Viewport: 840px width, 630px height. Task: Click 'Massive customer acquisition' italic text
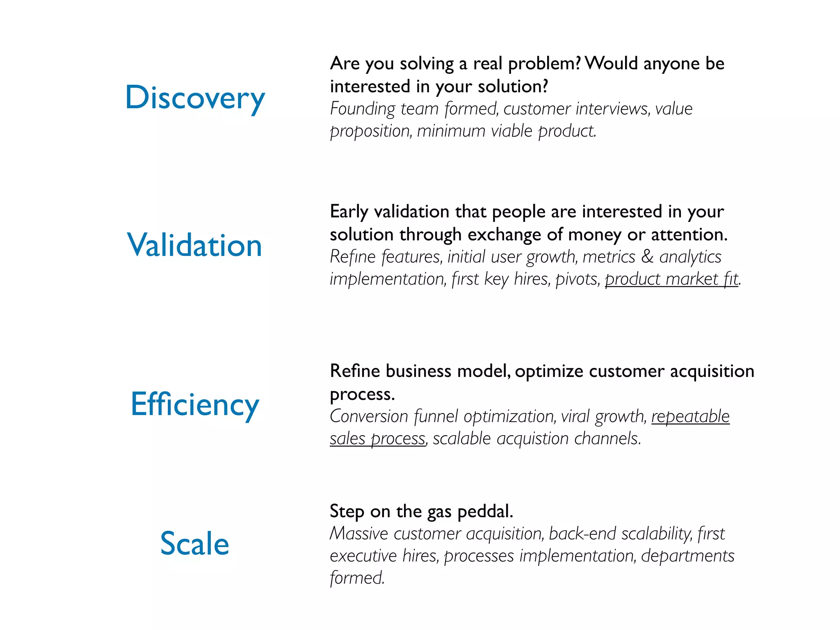pos(436,534)
